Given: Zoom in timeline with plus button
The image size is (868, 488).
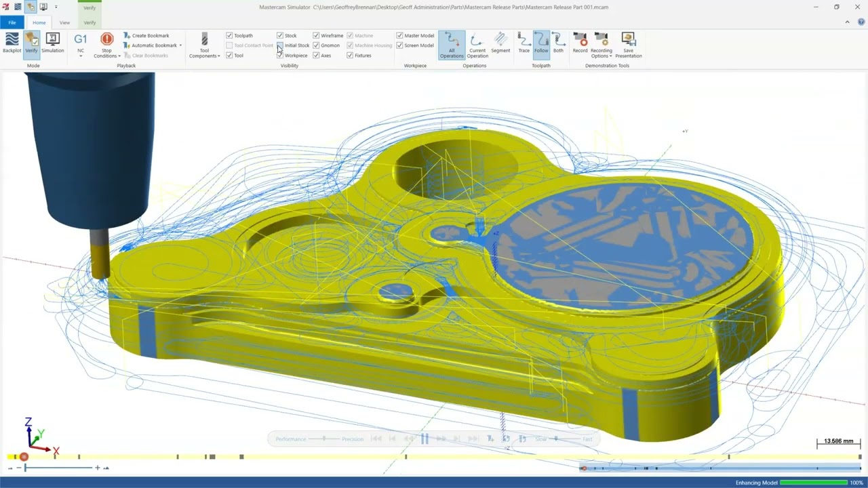Looking at the screenshot, I should 97,468.
